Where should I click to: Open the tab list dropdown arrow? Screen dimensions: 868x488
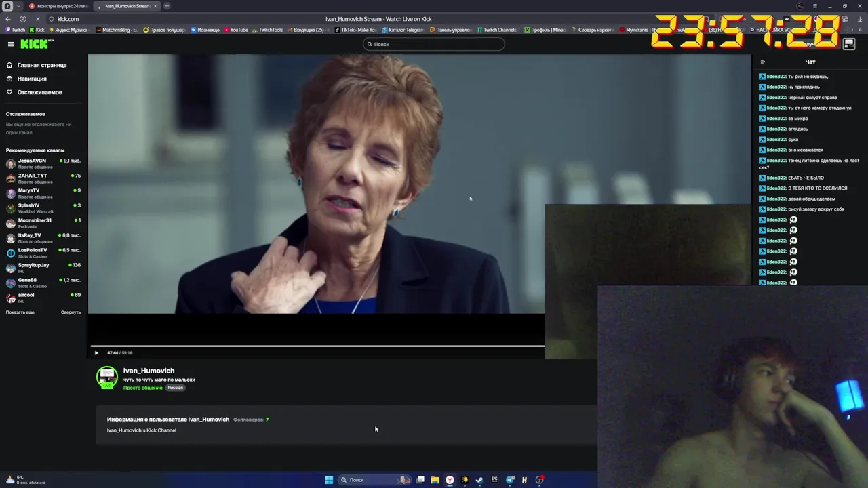(18, 6)
